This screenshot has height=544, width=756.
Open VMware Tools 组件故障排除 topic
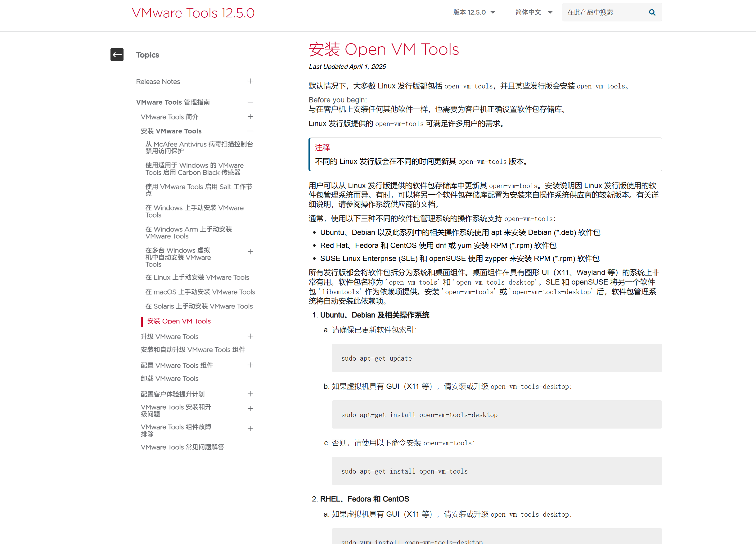click(x=176, y=430)
